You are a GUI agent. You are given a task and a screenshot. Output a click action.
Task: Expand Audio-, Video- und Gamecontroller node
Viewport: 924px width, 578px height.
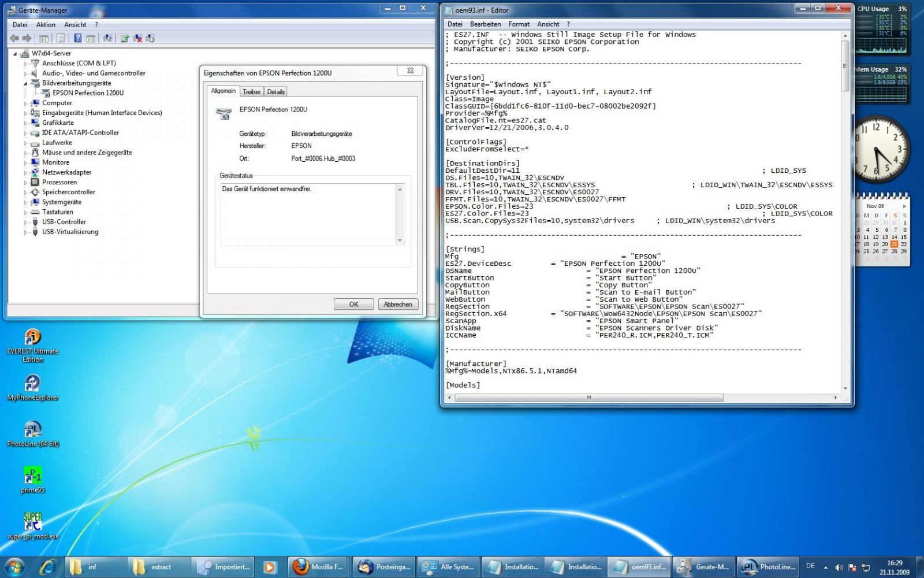coord(25,73)
